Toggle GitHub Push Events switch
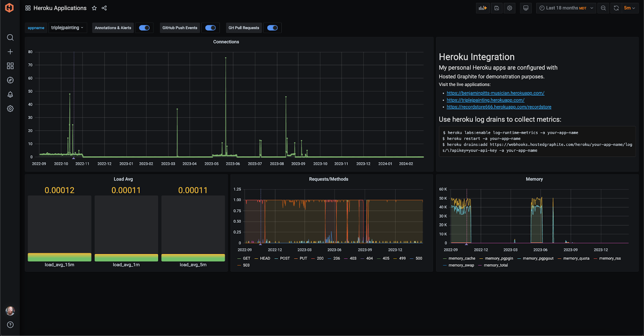The image size is (644, 336). 211,28
